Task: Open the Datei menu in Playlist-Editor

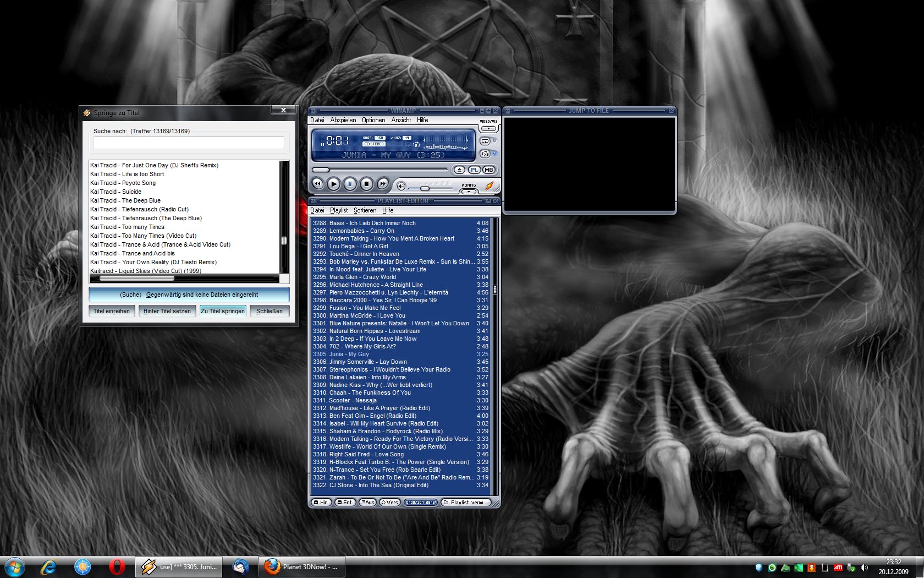Action: [317, 210]
